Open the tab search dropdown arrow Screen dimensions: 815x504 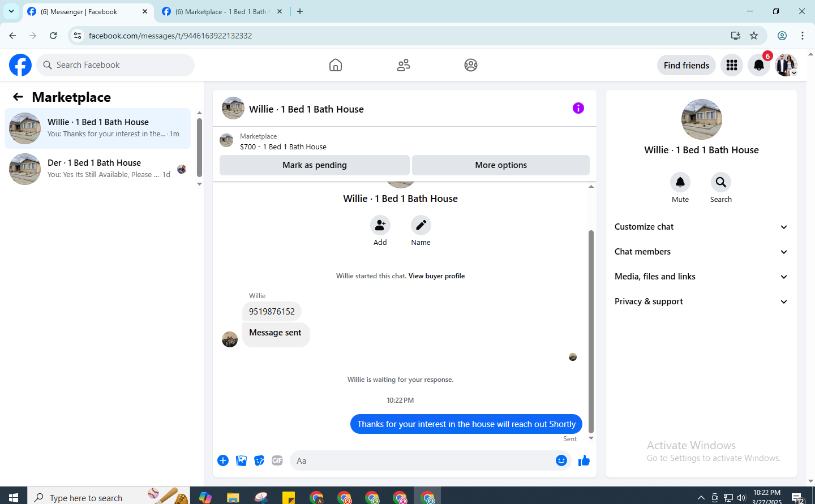(11, 11)
